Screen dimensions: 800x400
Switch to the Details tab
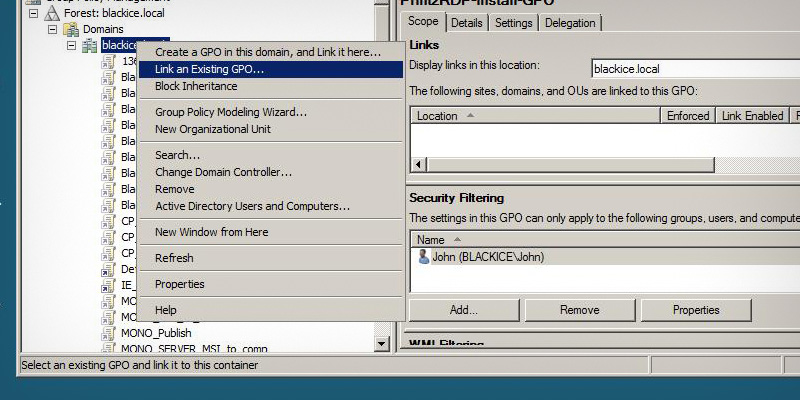click(466, 23)
